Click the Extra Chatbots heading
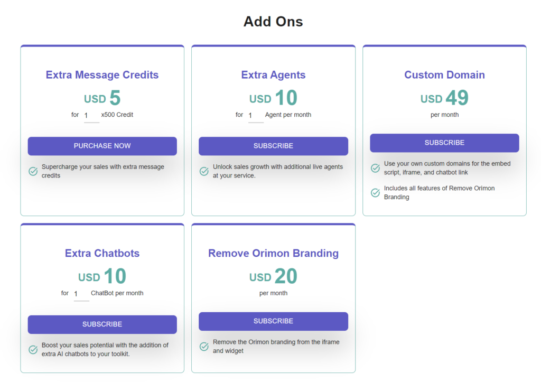 pos(102,253)
